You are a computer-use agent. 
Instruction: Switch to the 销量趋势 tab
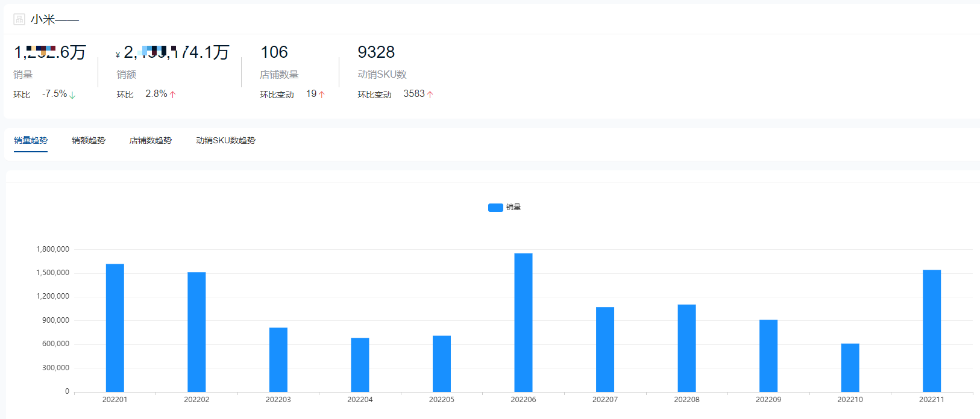coord(31,140)
